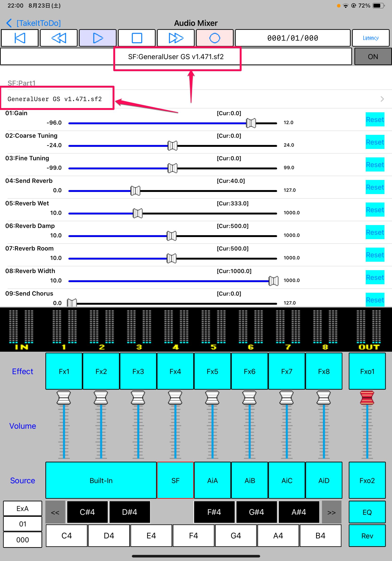Play the C4 white key
Viewport: 392px width, 561px height.
coord(67,536)
